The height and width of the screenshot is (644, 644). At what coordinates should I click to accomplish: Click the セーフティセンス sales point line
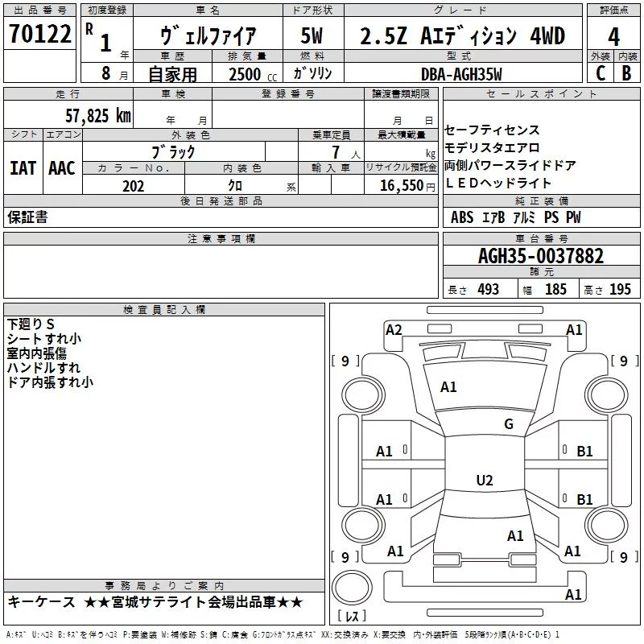click(x=492, y=130)
